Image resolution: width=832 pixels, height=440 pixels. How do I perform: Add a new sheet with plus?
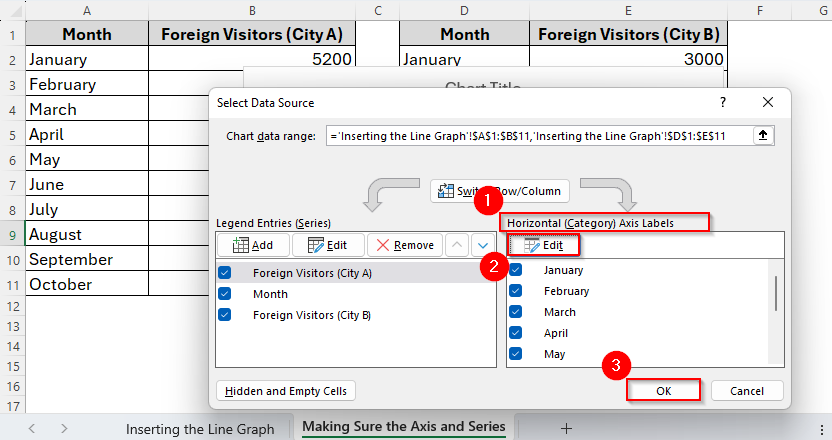[566, 428]
